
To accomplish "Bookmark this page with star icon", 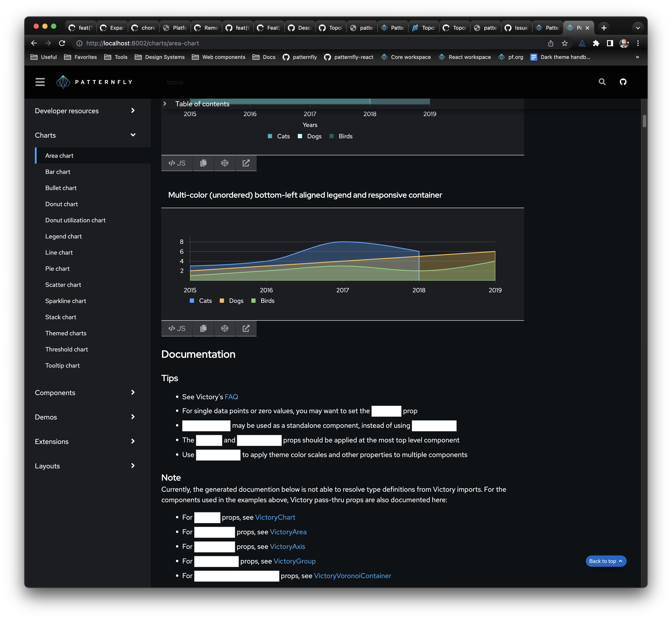I will coord(565,43).
